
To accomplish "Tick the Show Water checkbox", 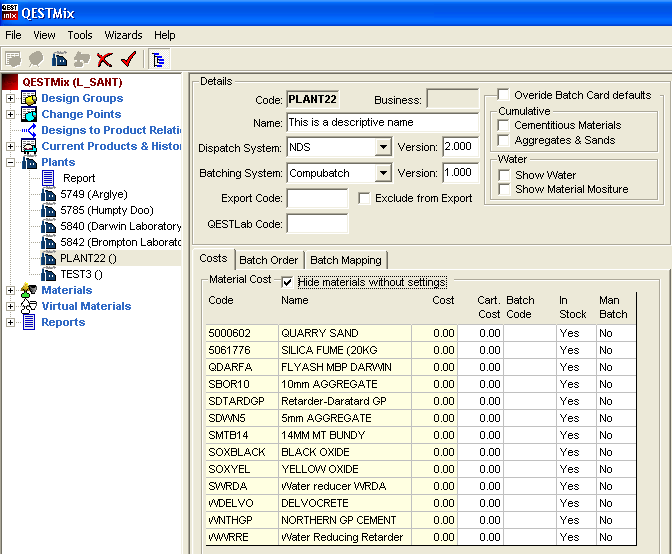I will 505,175.
